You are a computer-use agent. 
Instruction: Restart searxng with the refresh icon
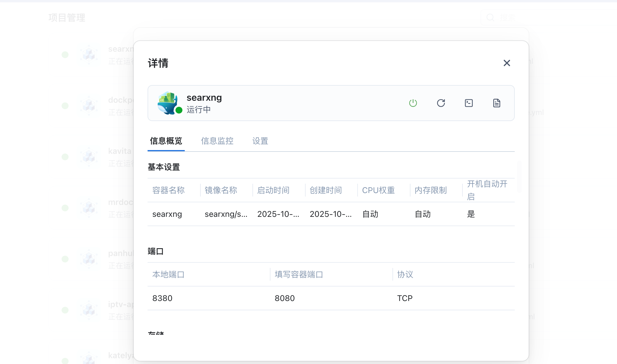(441, 103)
